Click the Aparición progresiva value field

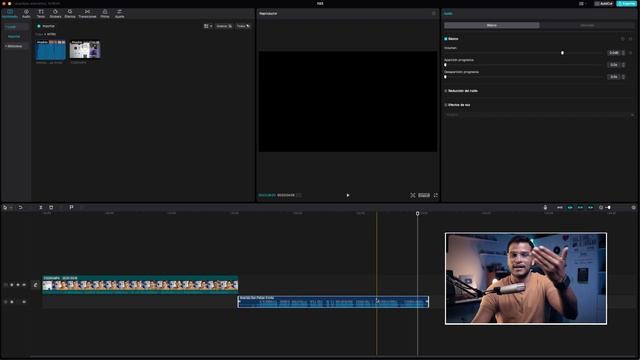click(x=613, y=65)
